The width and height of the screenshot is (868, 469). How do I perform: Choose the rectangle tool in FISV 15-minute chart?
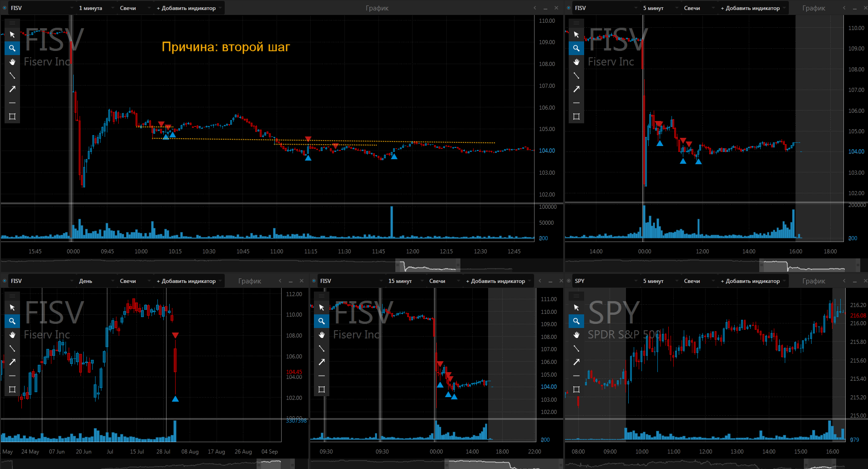point(322,389)
